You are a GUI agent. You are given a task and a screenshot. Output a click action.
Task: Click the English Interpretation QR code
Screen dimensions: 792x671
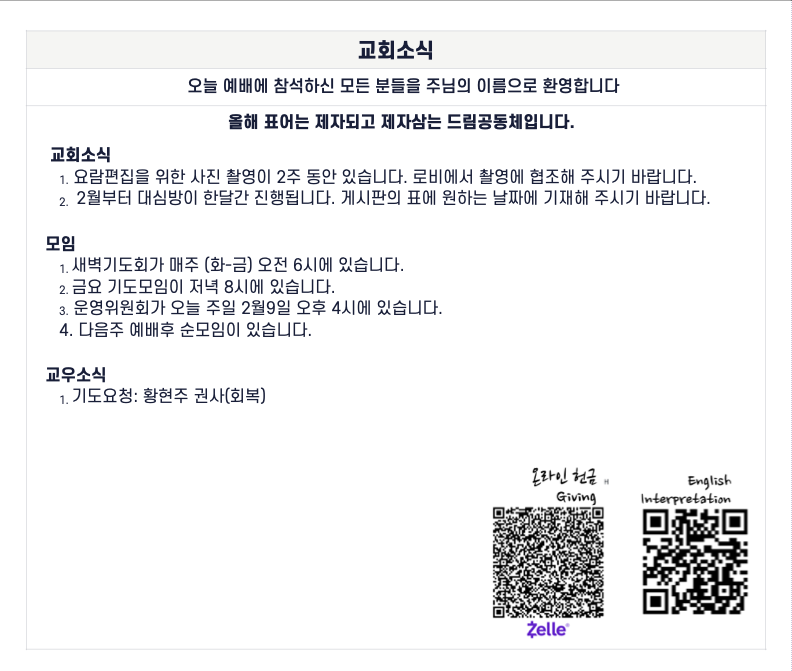tap(695, 562)
